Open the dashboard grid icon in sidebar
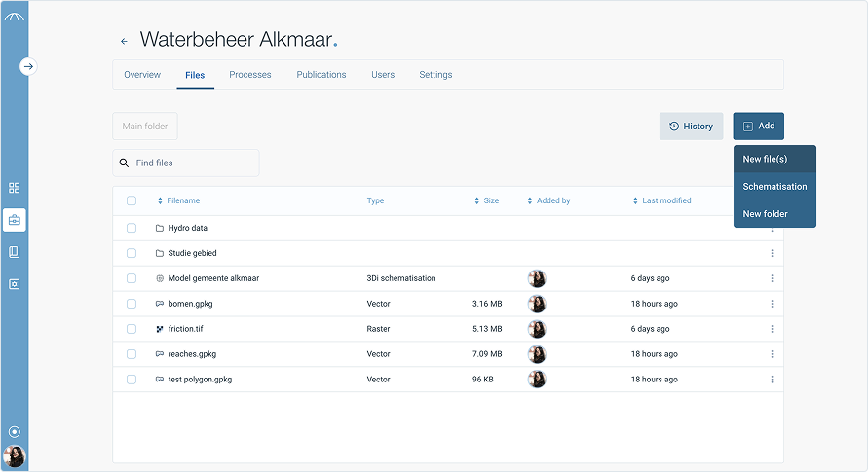The image size is (868, 472). 14,188
